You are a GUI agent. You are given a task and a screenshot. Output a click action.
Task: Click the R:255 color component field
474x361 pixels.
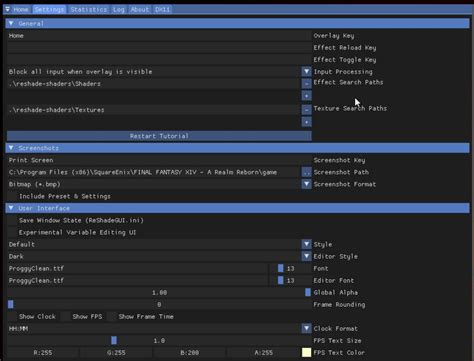[43, 352]
